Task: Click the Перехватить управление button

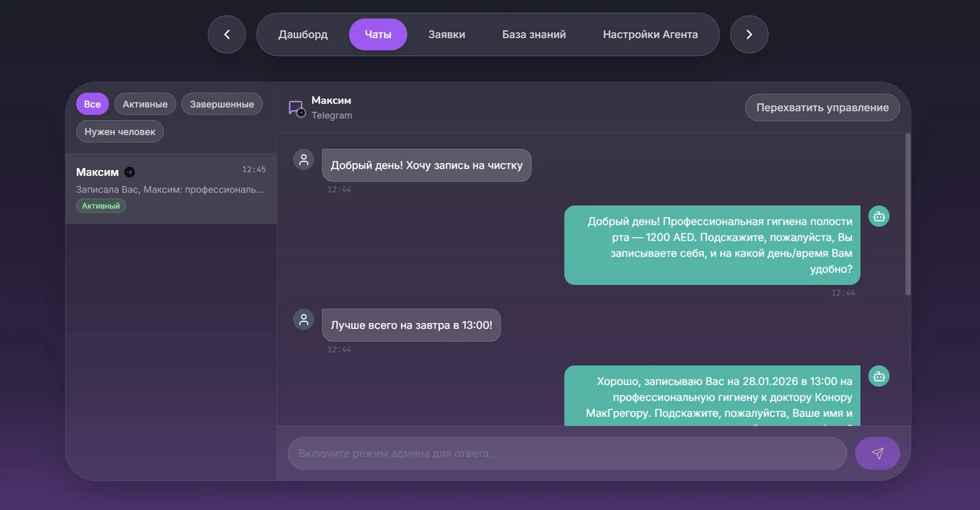Action: (x=822, y=107)
